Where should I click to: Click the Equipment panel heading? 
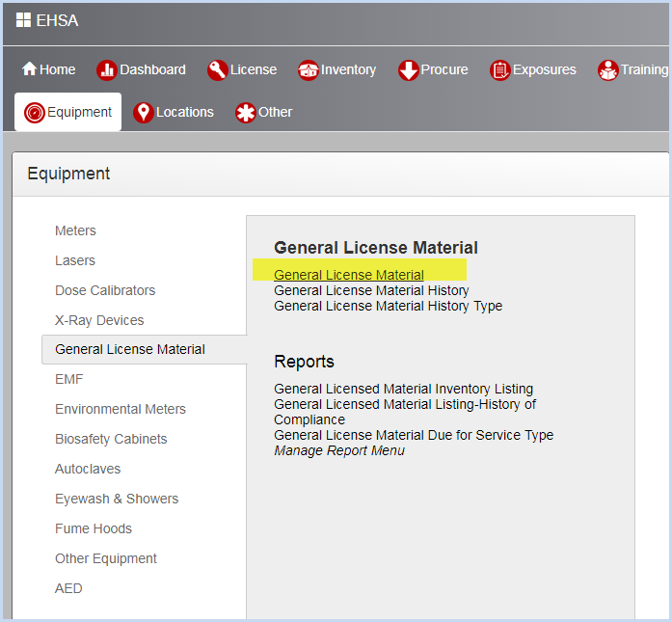tap(68, 174)
